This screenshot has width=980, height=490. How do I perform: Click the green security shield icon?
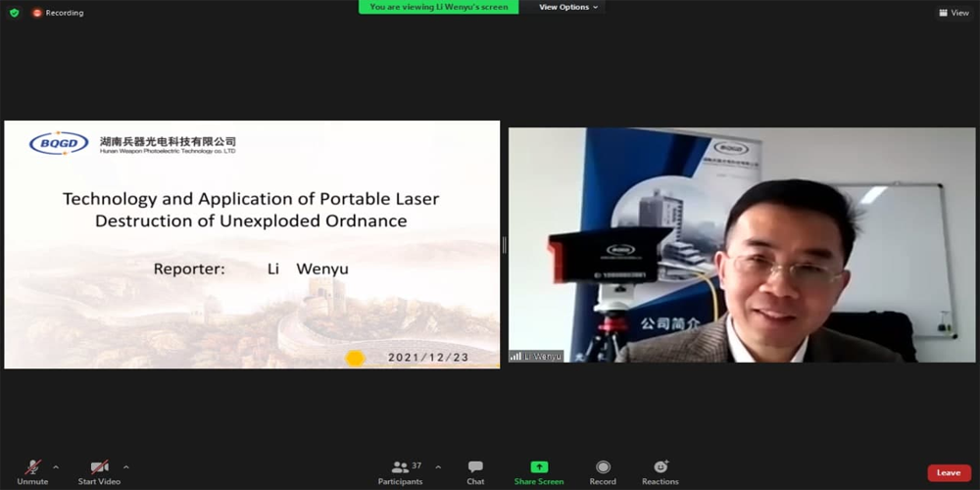pos(14,13)
